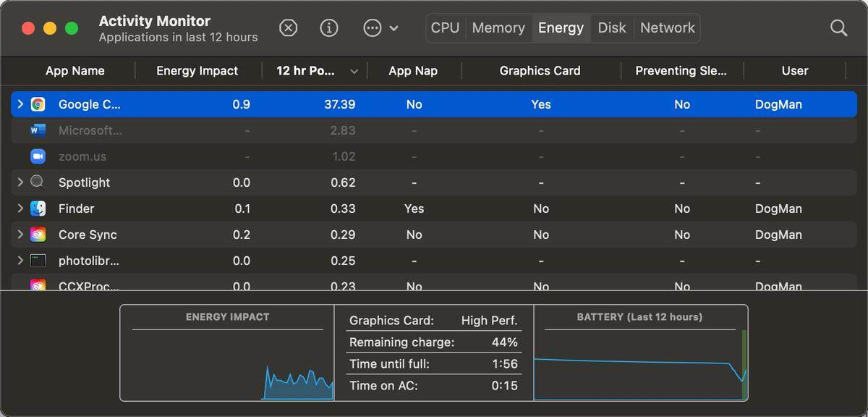
Task: Expand the Google Chrome process row
Action: tap(20, 104)
